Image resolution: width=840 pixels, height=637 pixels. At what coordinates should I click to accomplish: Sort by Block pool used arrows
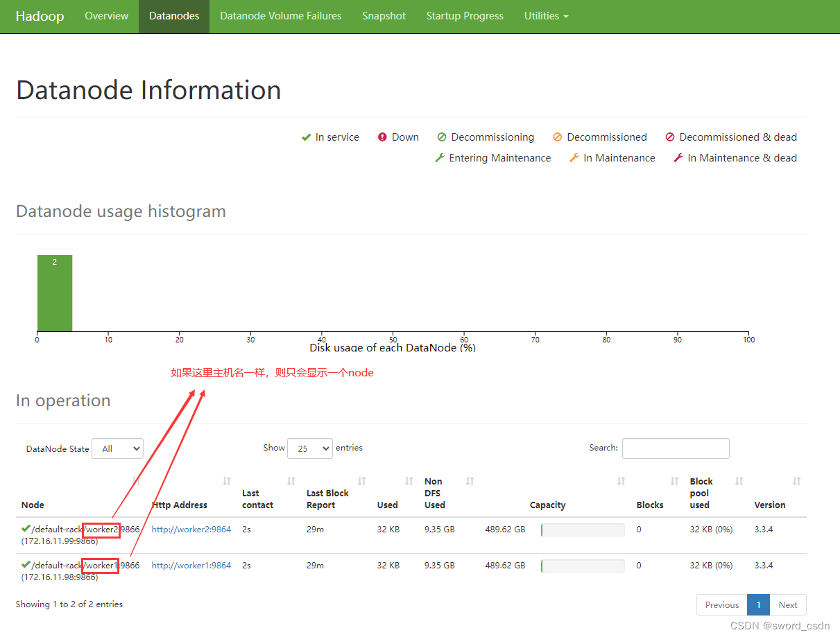739,481
